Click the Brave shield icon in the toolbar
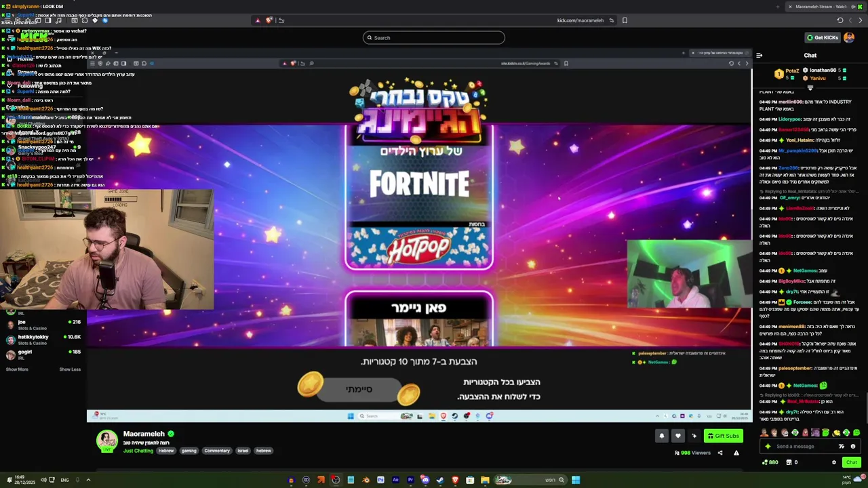The height and width of the screenshot is (488, 868). (269, 20)
